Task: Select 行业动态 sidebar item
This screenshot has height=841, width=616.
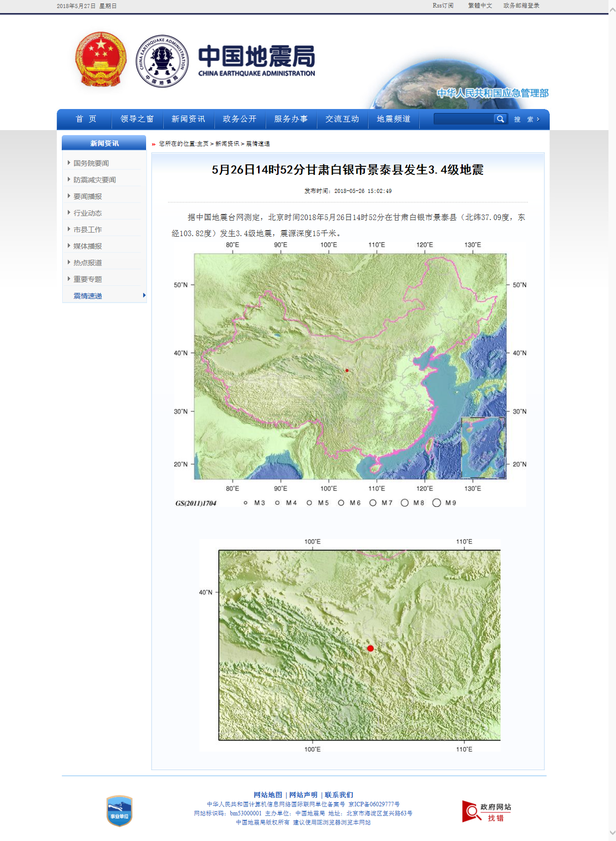Action: 88,213
